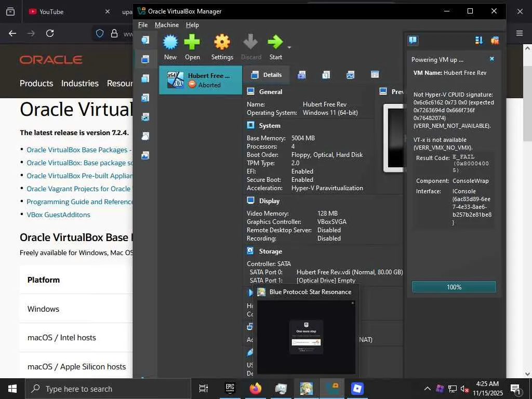532x399 pixels.
Task: Select the YouTube browser tab
Action: 70,11
